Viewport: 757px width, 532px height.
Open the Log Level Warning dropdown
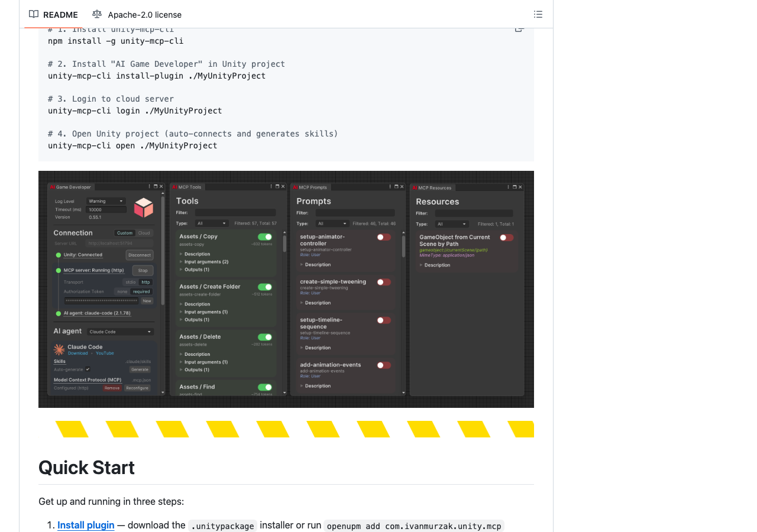tap(106, 201)
